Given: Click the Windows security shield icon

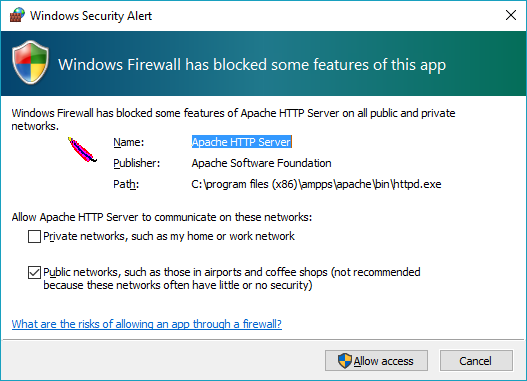Looking at the screenshot, I should point(31,62).
